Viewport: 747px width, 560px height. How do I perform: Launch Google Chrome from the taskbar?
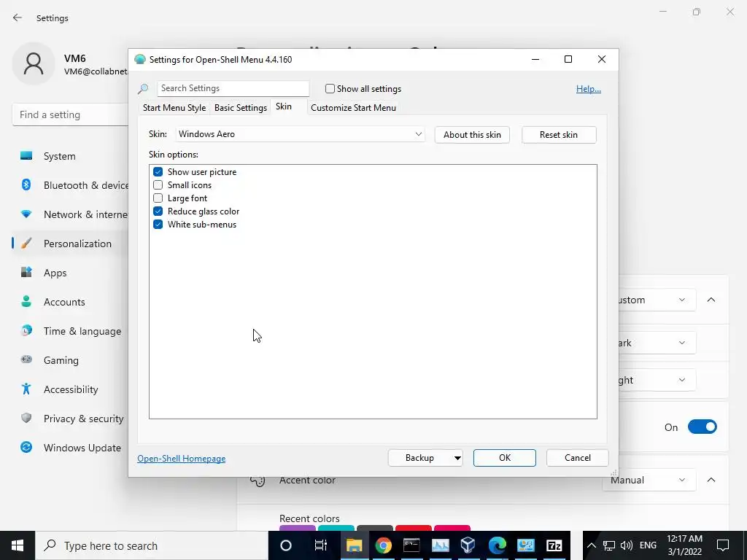tap(383, 545)
